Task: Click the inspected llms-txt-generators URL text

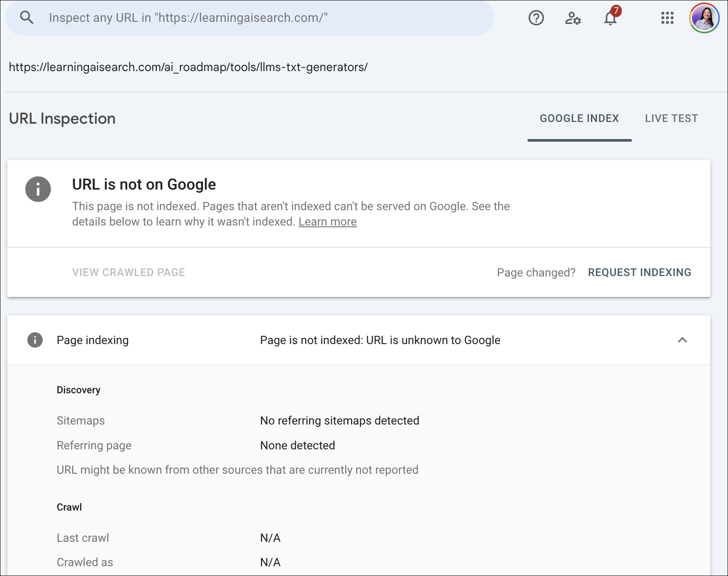Action: tap(188, 67)
